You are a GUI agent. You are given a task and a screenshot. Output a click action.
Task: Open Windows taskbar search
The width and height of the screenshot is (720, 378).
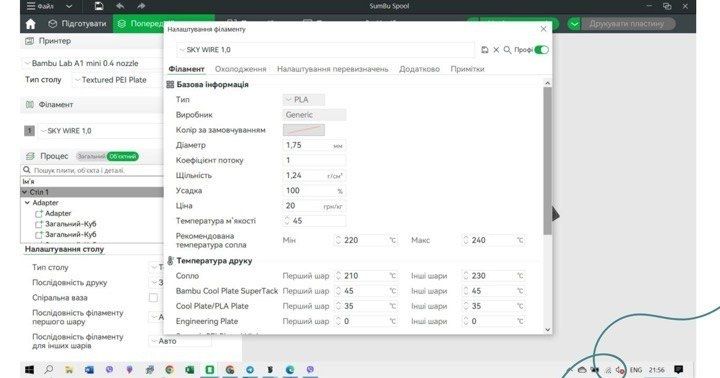[49, 369]
